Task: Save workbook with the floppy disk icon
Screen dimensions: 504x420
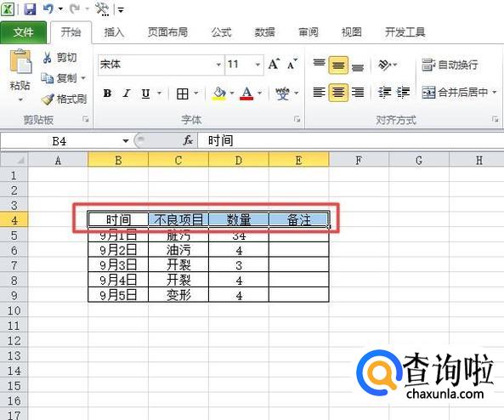Action: point(30,9)
